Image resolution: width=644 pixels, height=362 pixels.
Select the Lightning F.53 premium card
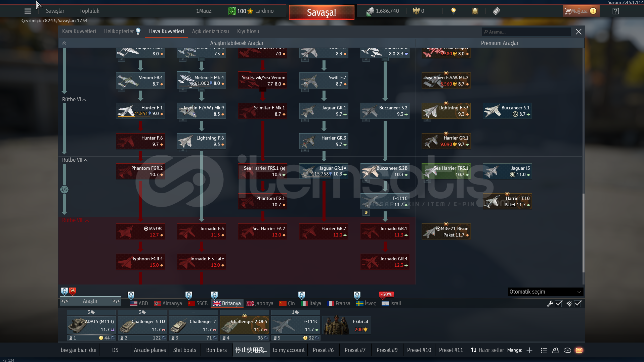[446, 111]
